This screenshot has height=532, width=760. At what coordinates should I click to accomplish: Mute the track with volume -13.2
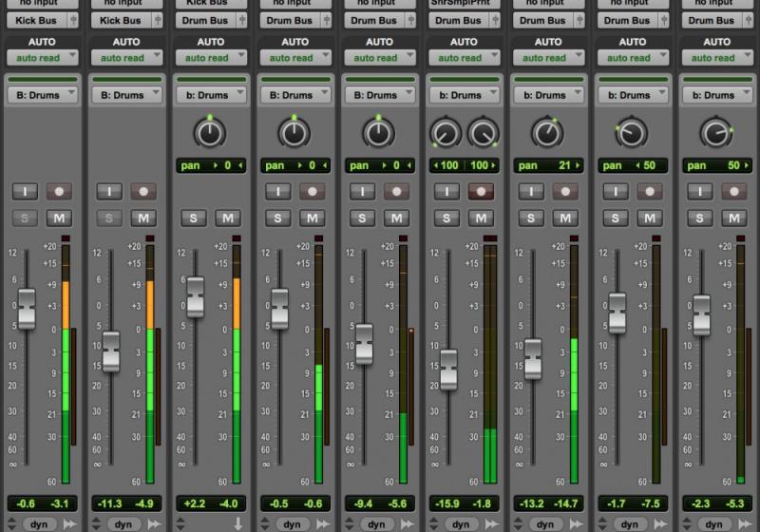tap(565, 218)
